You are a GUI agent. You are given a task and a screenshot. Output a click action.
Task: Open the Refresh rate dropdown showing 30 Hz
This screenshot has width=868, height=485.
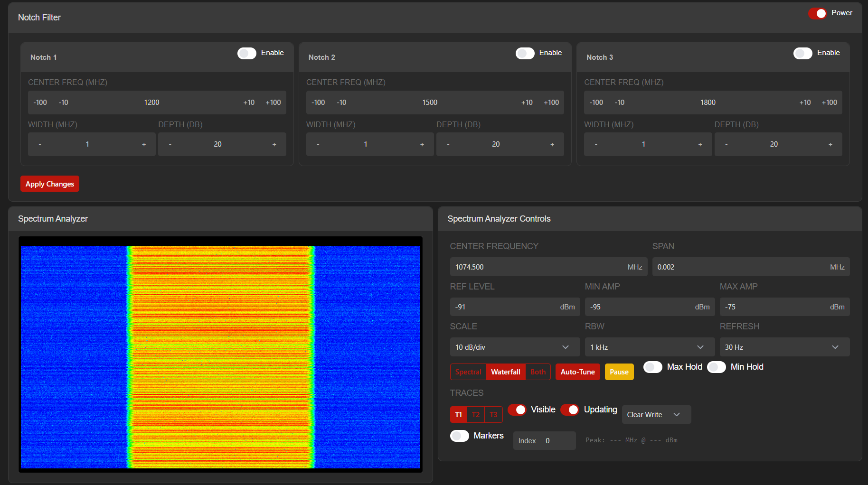click(784, 347)
